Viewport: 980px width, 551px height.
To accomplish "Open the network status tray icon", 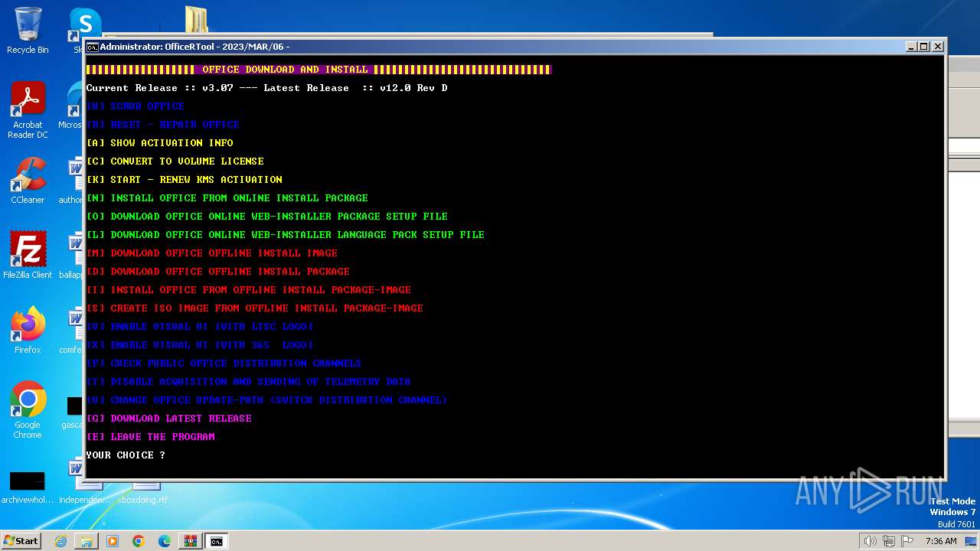I will 889,541.
